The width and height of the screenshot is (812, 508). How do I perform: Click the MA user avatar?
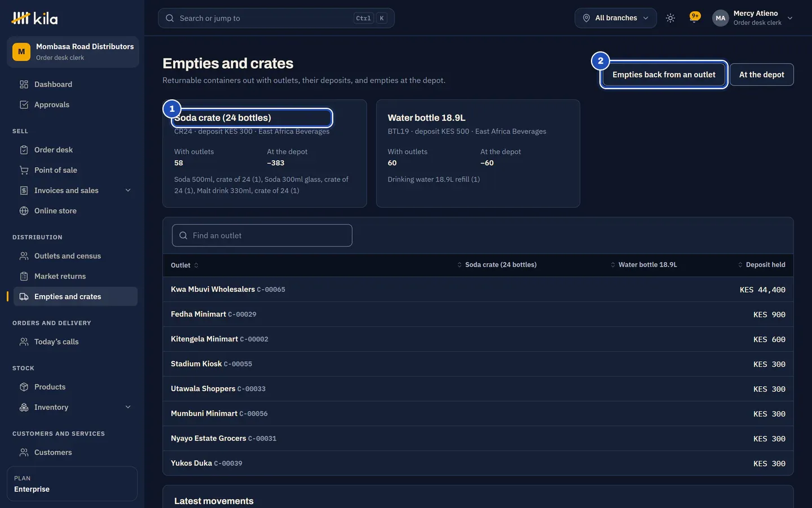[721, 18]
